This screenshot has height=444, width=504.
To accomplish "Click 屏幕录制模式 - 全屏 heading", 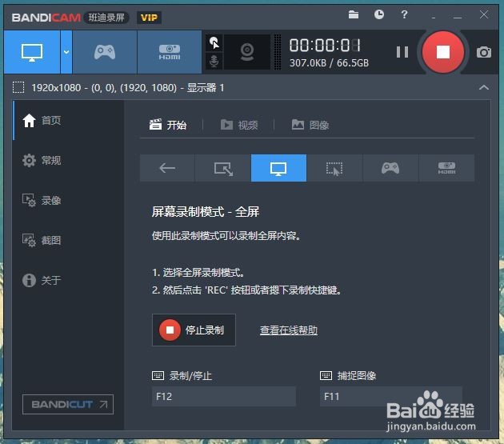I will [x=206, y=212].
